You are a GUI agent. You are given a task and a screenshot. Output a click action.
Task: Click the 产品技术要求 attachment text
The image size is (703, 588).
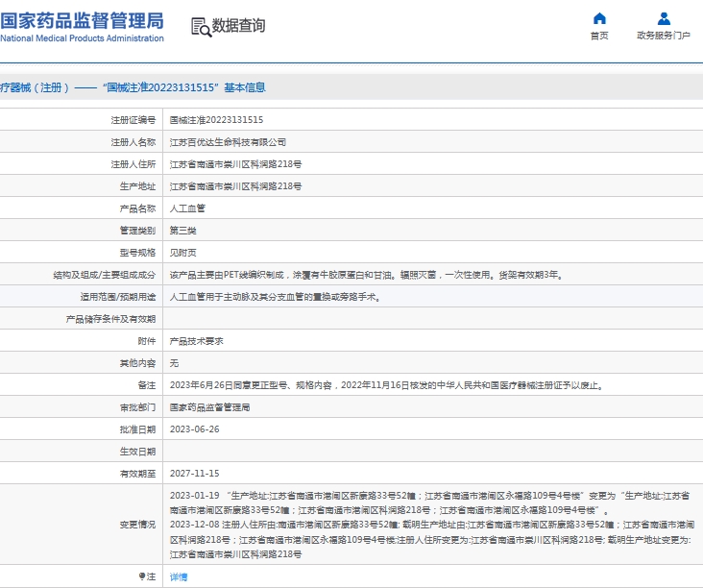coord(196,341)
